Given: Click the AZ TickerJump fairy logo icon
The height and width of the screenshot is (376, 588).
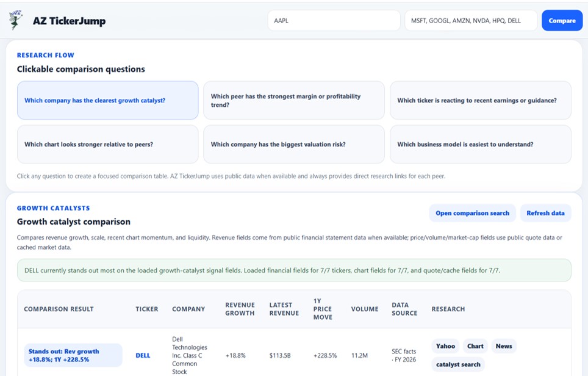Looking at the screenshot, I should point(15,20).
